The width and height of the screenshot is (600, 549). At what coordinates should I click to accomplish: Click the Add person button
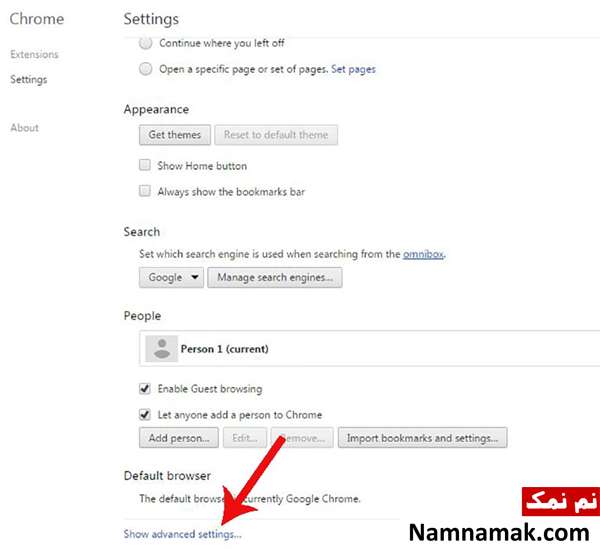point(179,438)
